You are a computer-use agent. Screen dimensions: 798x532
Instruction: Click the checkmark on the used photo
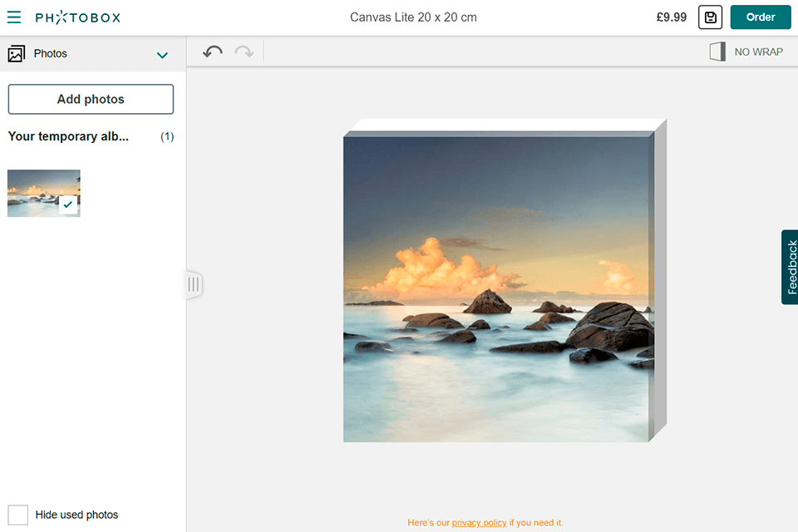click(67, 204)
